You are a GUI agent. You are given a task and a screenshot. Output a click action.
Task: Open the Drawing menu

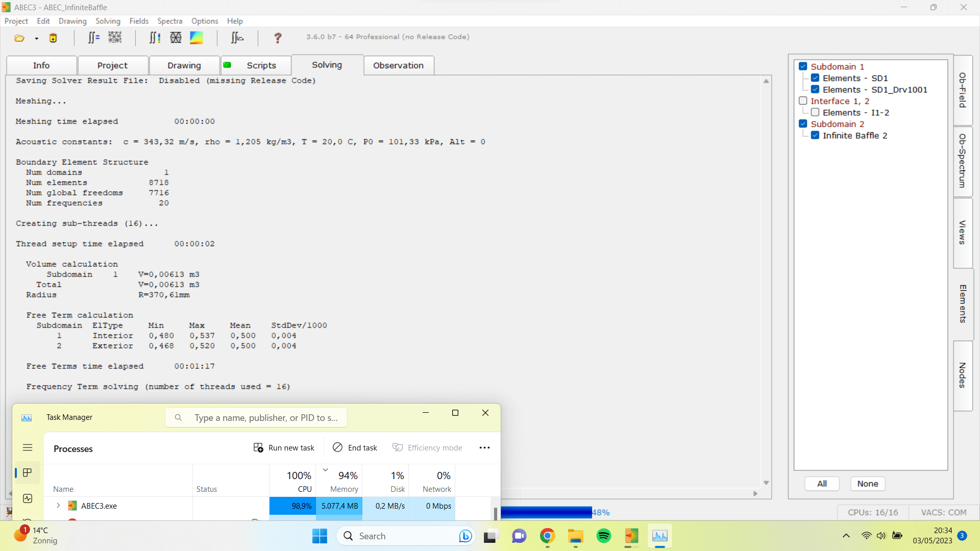click(x=72, y=21)
